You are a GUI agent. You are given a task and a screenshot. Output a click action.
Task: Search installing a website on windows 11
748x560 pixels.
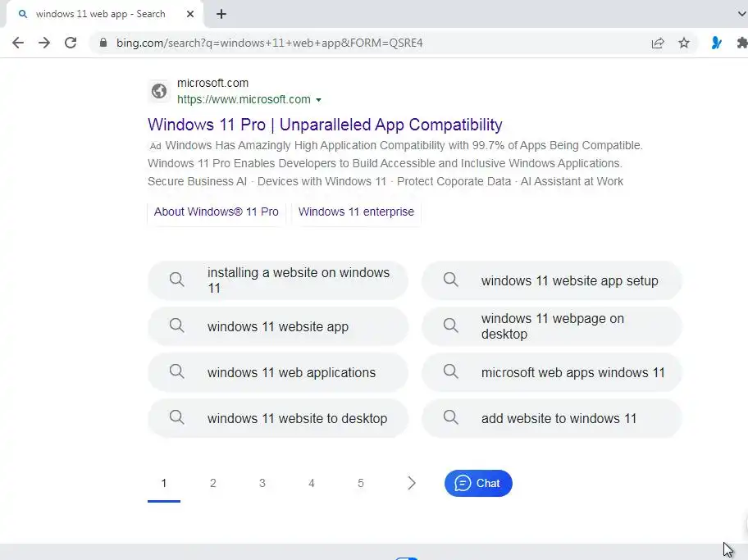pos(278,280)
